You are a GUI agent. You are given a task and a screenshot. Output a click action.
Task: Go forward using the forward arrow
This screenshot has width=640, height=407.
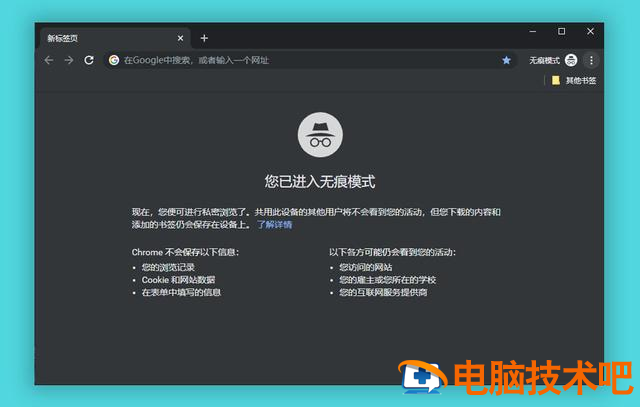[69, 60]
